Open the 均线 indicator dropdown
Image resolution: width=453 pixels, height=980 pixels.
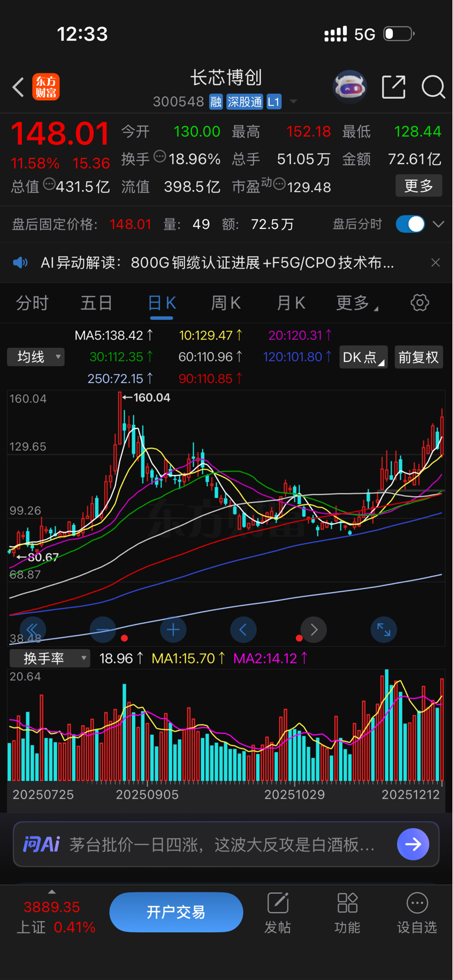pyautogui.click(x=36, y=357)
